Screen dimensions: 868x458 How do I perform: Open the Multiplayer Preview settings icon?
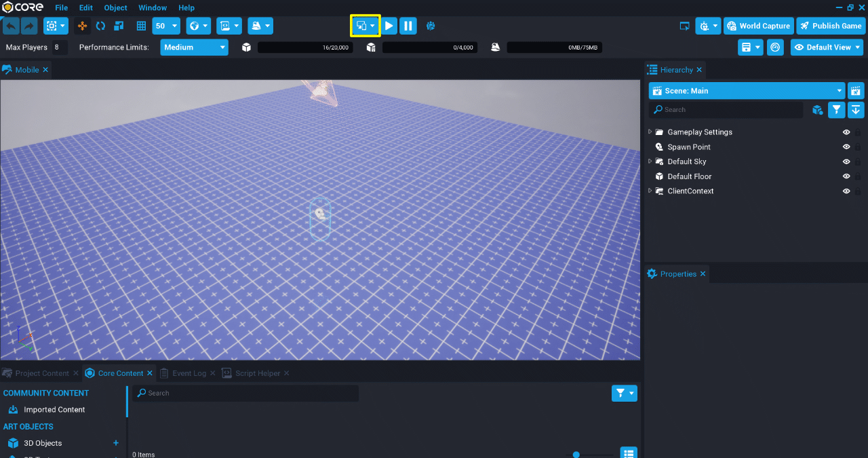pyautogui.click(x=430, y=26)
